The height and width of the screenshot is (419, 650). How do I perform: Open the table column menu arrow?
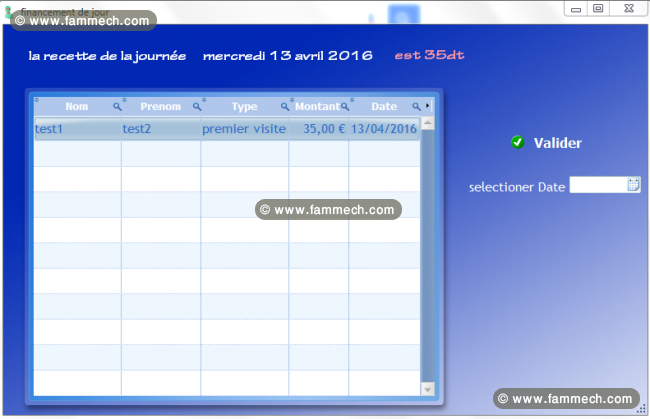point(428,106)
